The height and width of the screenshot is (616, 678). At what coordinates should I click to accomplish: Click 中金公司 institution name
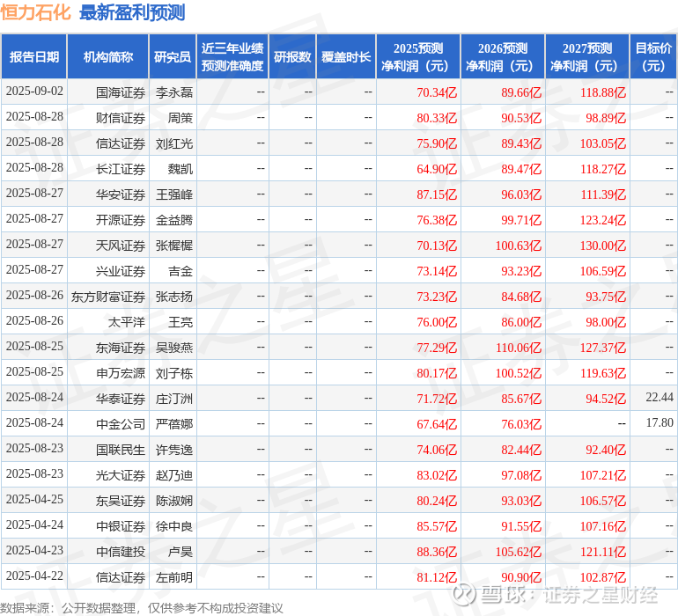click(121, 424)
